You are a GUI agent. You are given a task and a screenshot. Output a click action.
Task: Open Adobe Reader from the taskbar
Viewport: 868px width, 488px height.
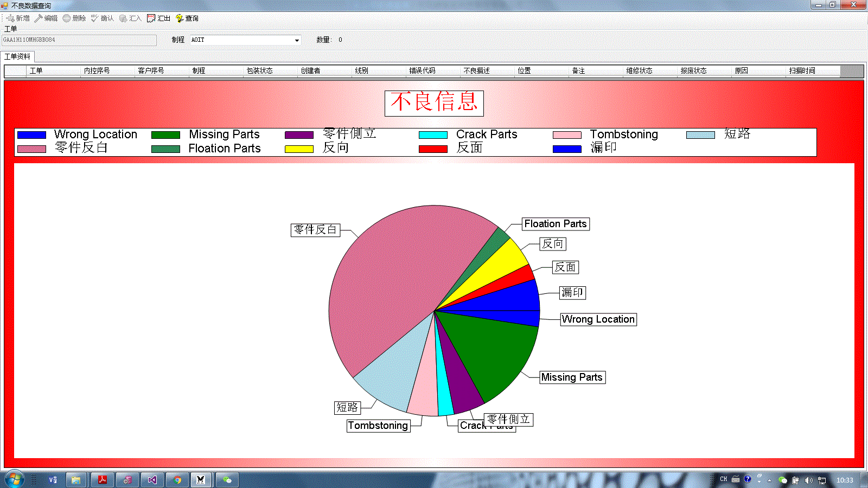pyautogui.click(x=102, y=480)
